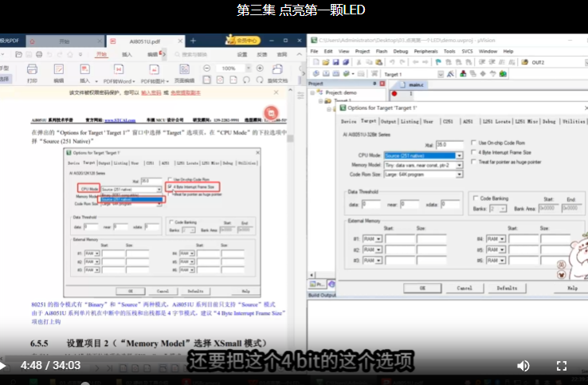Click the save all icon in µVision toolbar
Viewport: 588px width, 385px height.
pyautogui.click(x=345, y=62)
